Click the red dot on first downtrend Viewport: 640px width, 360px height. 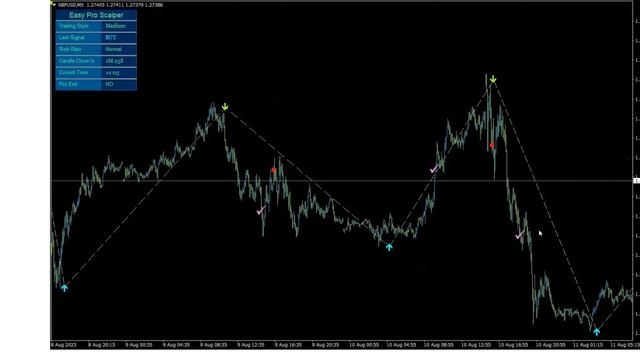point(274,170)
